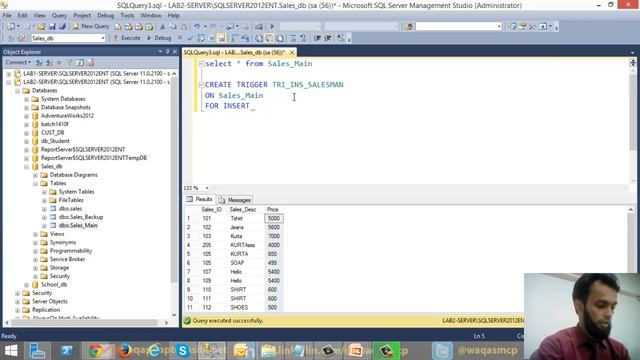Switch to the Results tab
The image size is (640, 360).
coord(199,199)
